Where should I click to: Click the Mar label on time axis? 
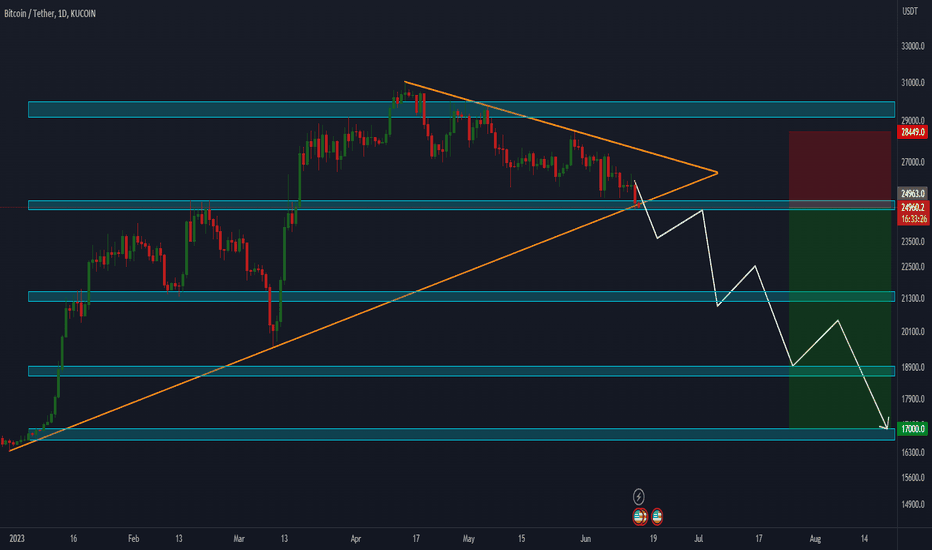tap(239, 539)
